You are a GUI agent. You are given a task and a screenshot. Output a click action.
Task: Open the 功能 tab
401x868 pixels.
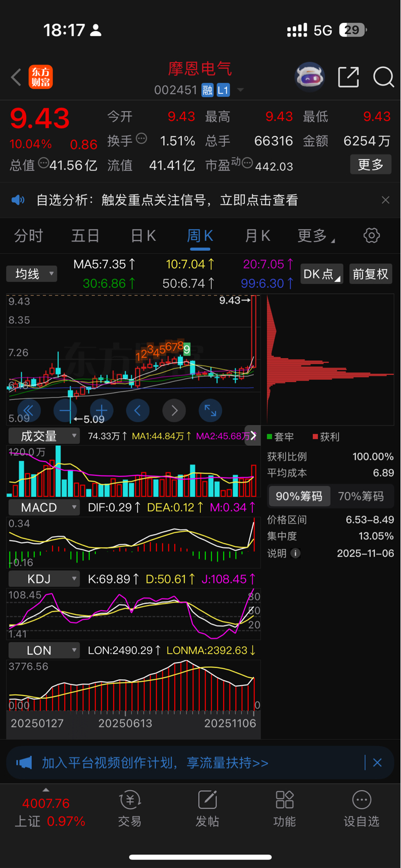[x=285, y=809]
